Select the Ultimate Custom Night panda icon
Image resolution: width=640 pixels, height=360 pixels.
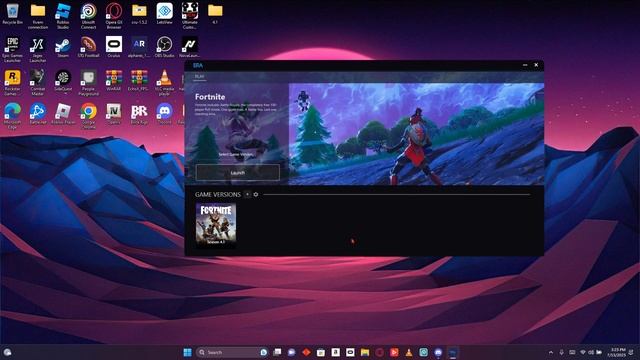pyautogui.click(x=190, y=16)
